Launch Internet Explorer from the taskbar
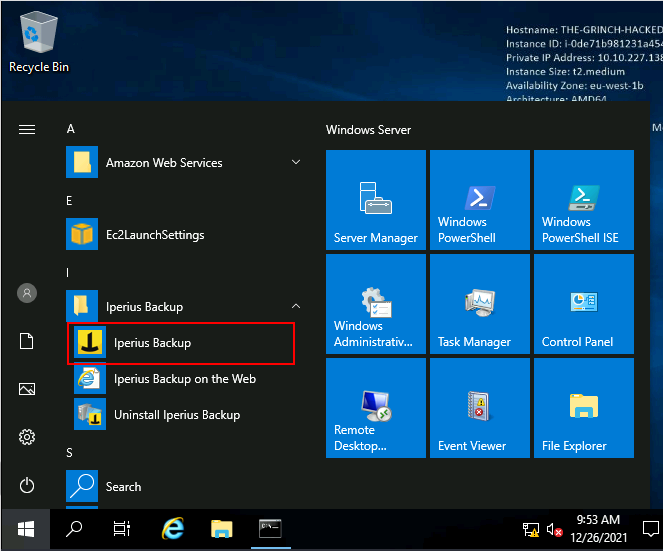The image size is (663, 551). click(173, 529)
